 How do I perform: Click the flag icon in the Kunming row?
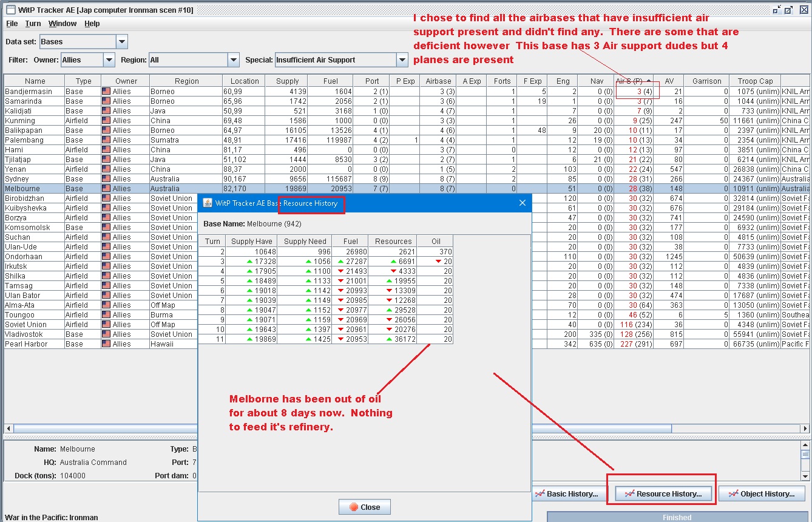(106, 121)
